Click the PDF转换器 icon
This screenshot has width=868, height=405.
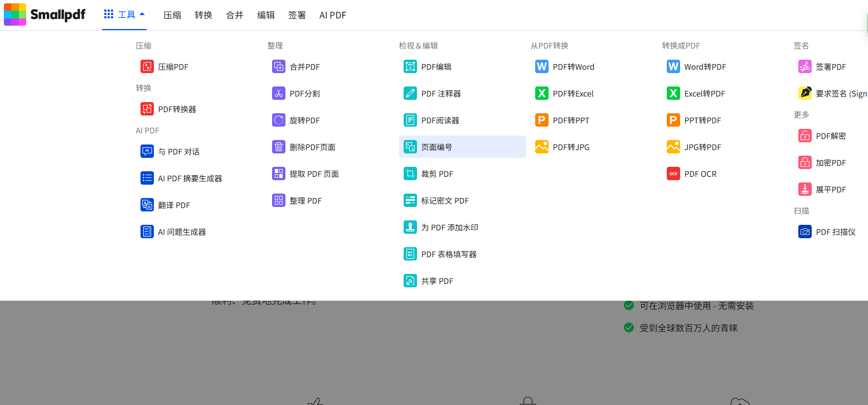click(147, 109)
